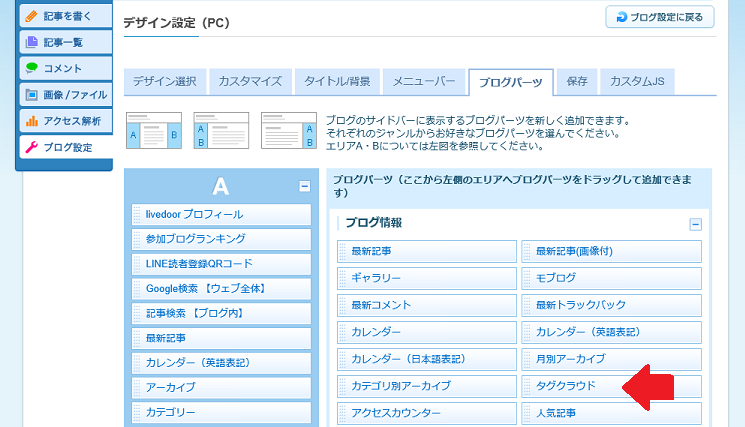Open アクセス解析 in the sidebar
This screenshot has height=427, width=745.
[66, 121]
